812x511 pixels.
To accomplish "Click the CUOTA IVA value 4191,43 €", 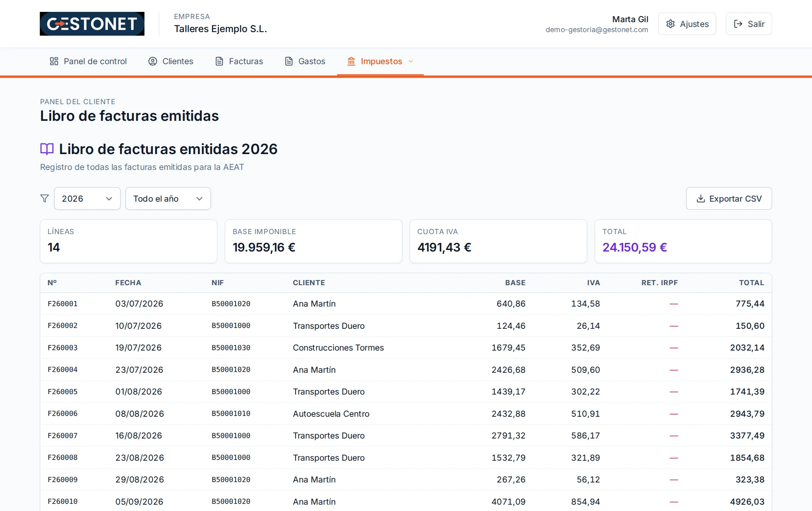I will (x=444, y=247).
